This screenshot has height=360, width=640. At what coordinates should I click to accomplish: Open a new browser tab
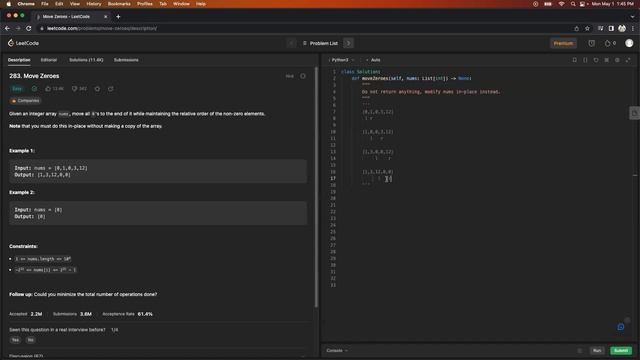pyautogui.click(x=118, y=17)
